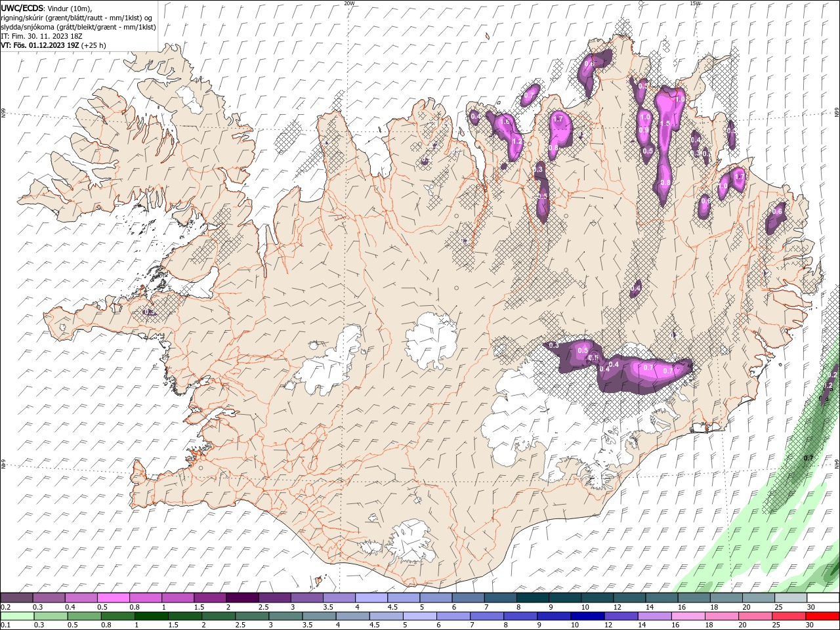The width and height of the screenshot is (840, 630).
Task: Click the 'UWC/ECDS' bold title text
Action: (22, 8)
